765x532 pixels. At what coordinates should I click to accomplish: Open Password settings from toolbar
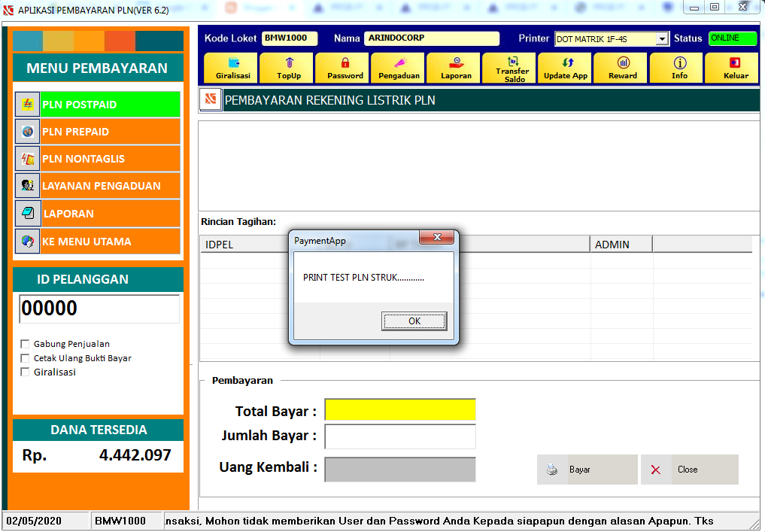click(342, 68)
